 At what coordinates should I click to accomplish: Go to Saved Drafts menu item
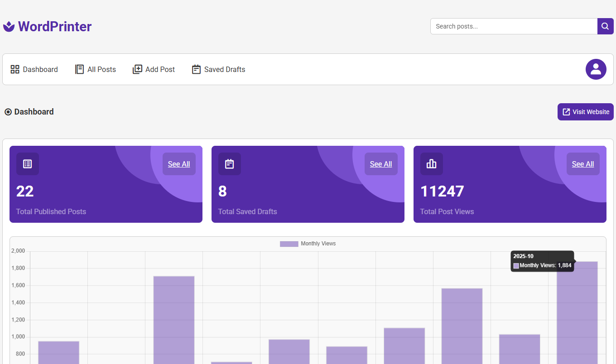tap(224, 69)
